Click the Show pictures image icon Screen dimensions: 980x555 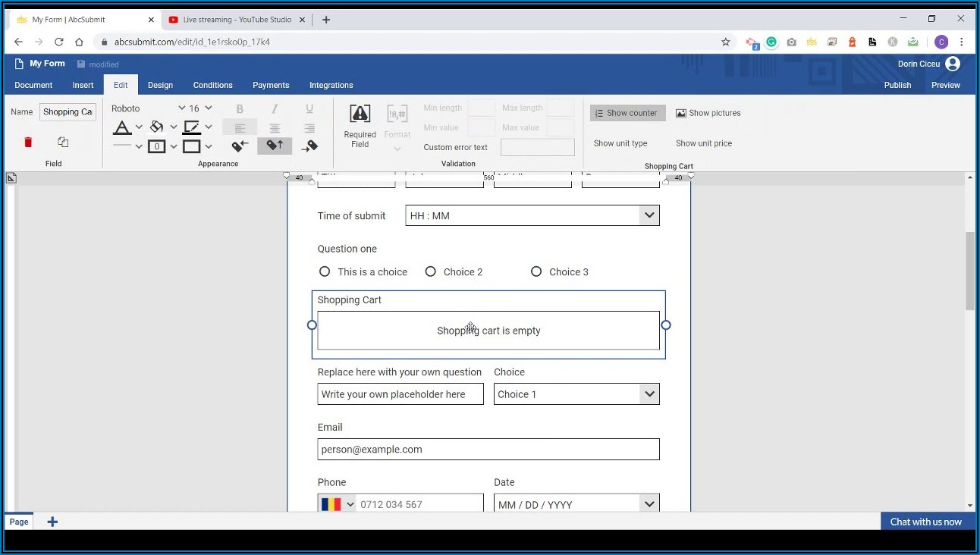(681, 113)
